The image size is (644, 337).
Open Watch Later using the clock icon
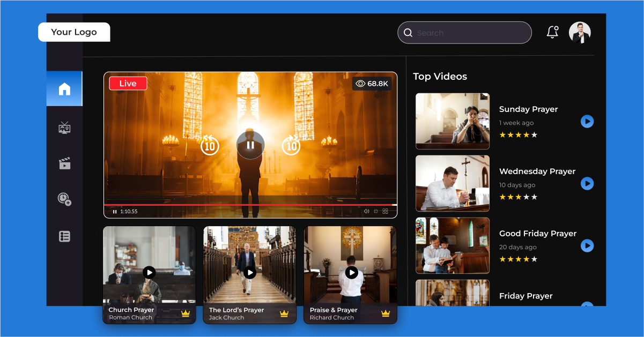64,199
